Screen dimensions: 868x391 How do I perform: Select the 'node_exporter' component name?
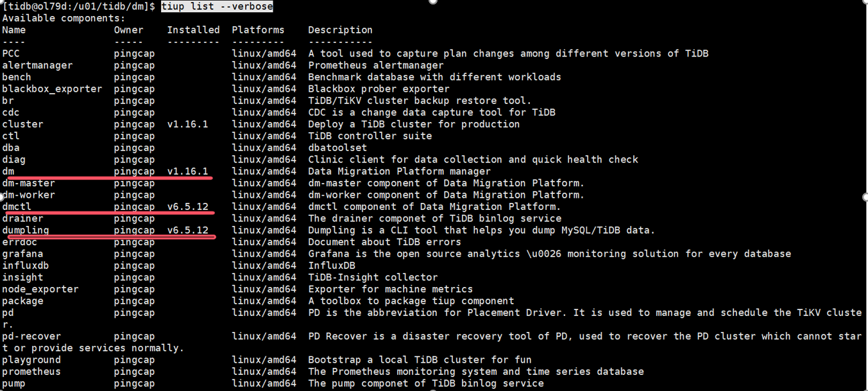click(40, 290)
